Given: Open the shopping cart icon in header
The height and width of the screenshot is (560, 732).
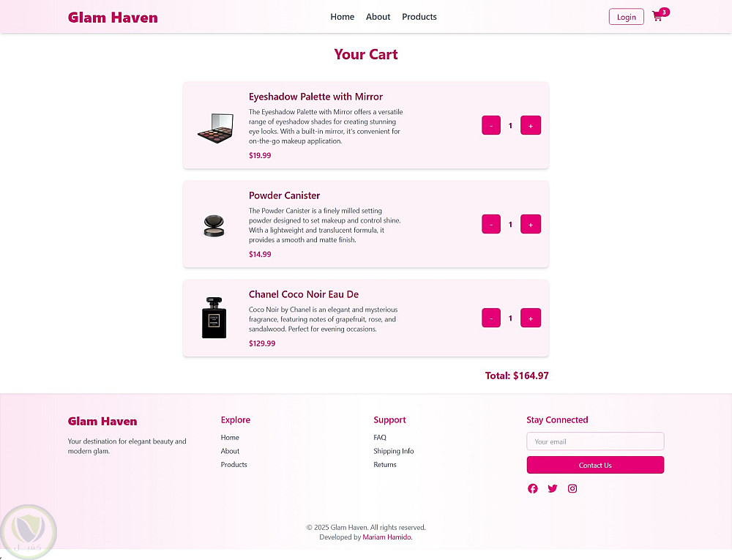Looking at the screenshot, I should pos(657,17).
